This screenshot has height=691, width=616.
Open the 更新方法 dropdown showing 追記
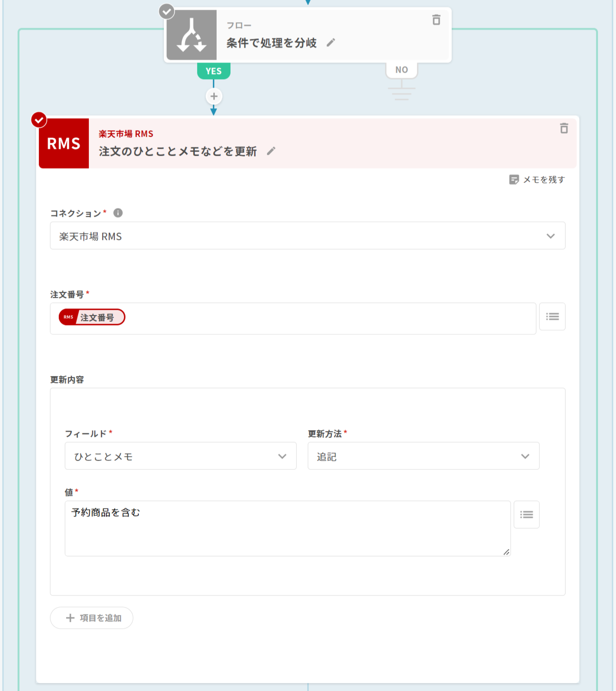pyautogui.click(x=423, y=456)
